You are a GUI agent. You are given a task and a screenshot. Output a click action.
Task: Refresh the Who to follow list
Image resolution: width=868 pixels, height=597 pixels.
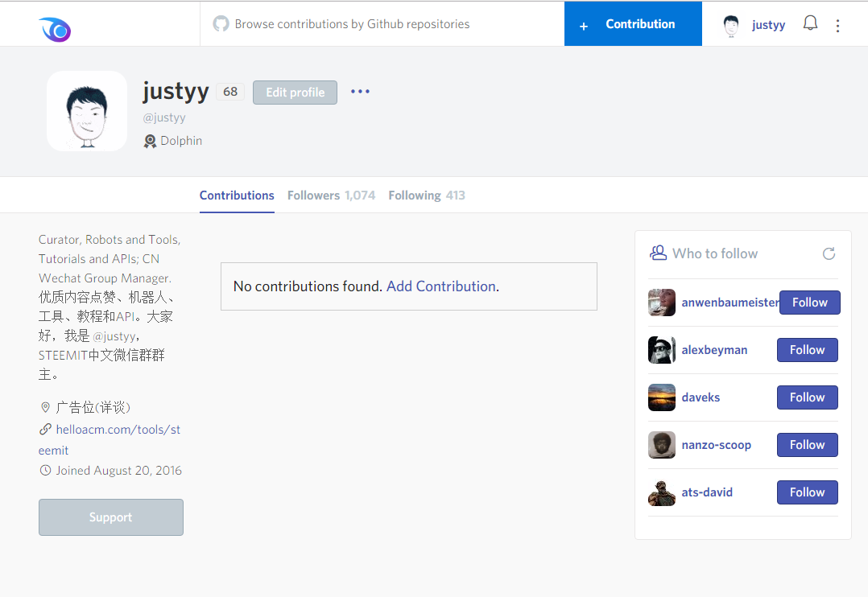coord(829,253)
